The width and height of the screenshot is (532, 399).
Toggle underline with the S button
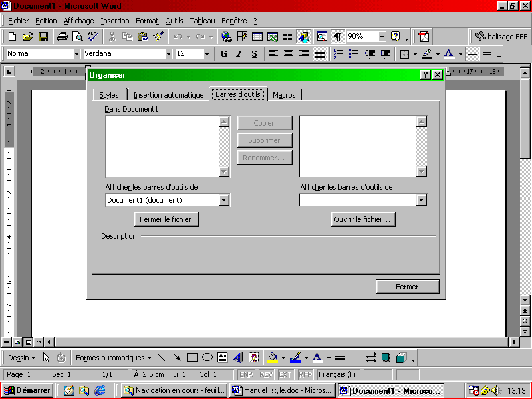point(255,54)
